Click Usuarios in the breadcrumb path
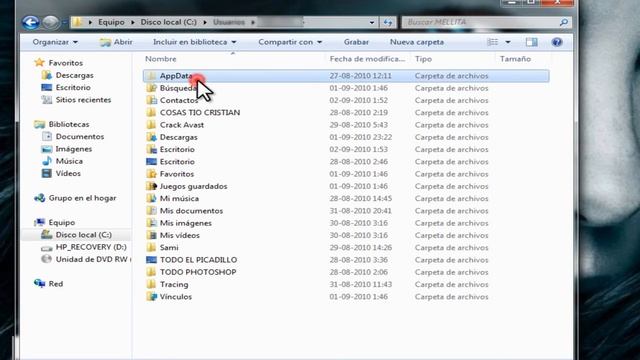Image resolution: width=640 pixels, height=360 pixels. [x=229, y=22]
